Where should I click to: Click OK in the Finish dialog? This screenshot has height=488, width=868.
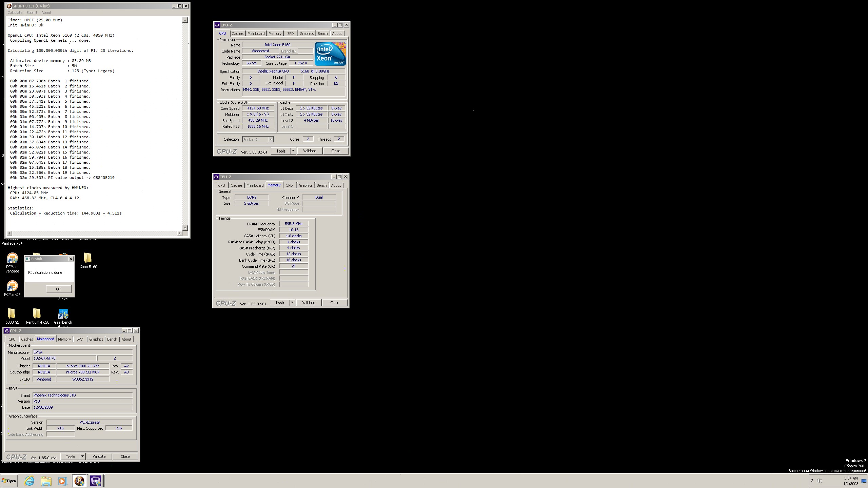[59, 289]
